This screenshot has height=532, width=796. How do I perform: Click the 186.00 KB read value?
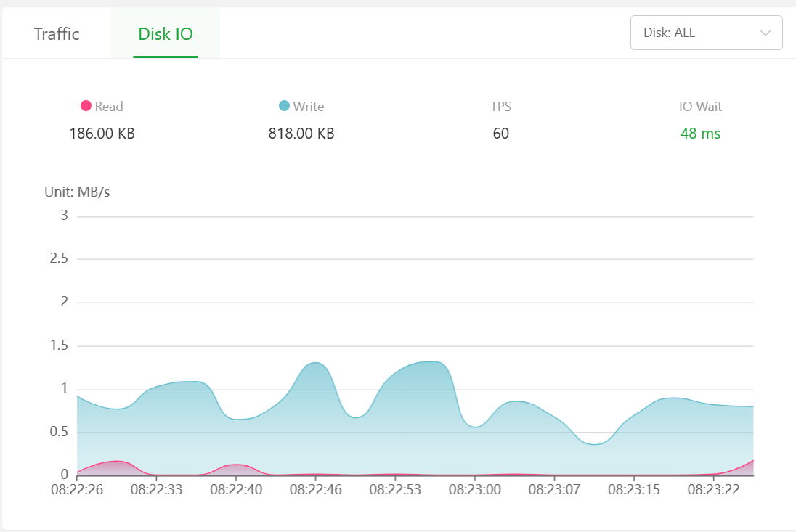coord(102,134)
